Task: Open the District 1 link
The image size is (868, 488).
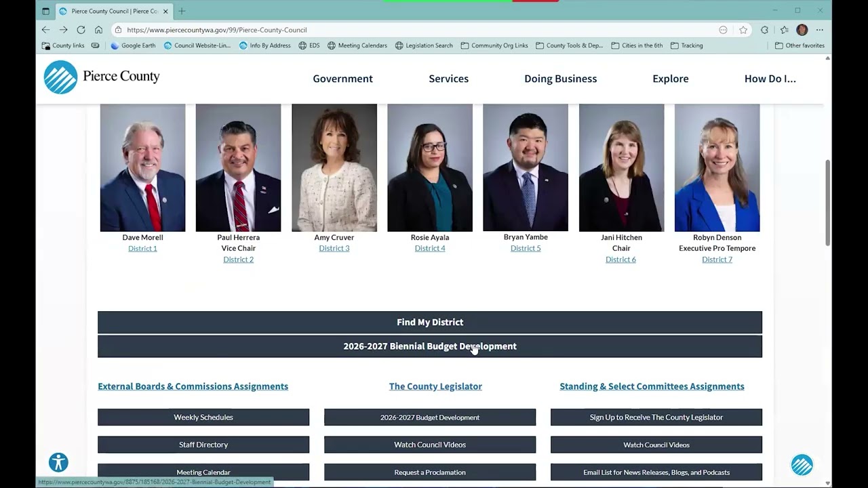Action: click(142, 248)
